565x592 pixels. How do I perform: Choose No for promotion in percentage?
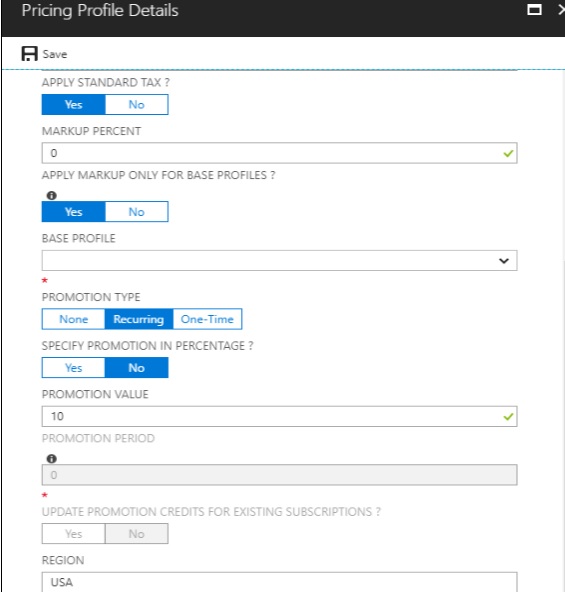[137, 368]
